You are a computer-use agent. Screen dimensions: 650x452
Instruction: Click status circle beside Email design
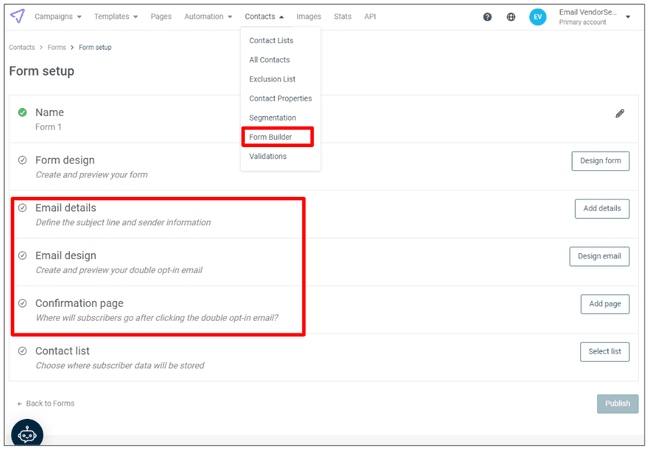click(x=22, y=255)
